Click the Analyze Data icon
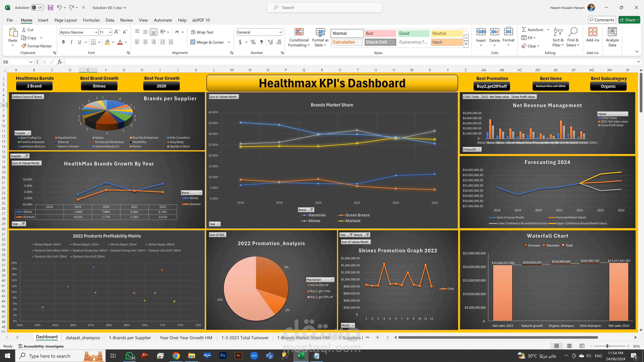 612,32
